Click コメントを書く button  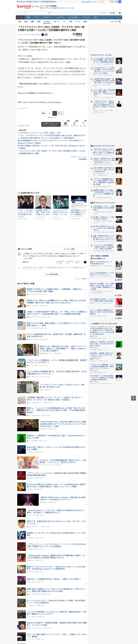[x=69, y=249]
